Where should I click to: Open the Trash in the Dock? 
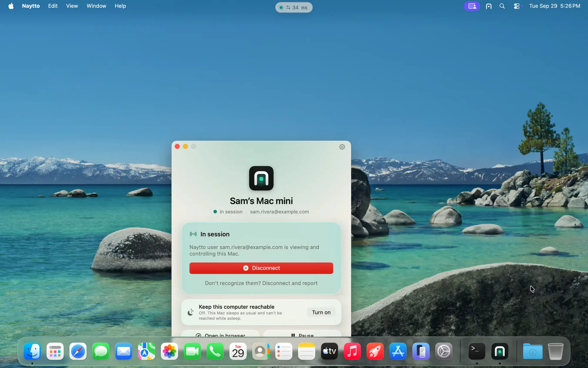(555, 351)
